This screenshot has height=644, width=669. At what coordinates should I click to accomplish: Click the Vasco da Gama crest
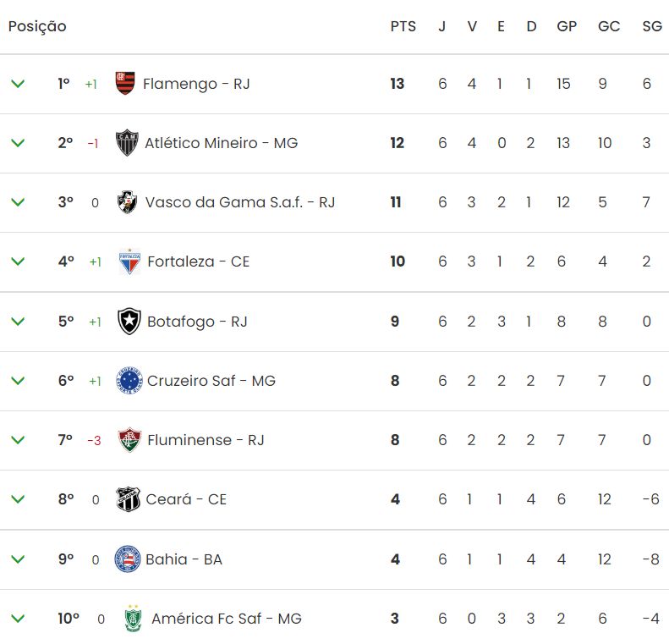click(128, 202)
